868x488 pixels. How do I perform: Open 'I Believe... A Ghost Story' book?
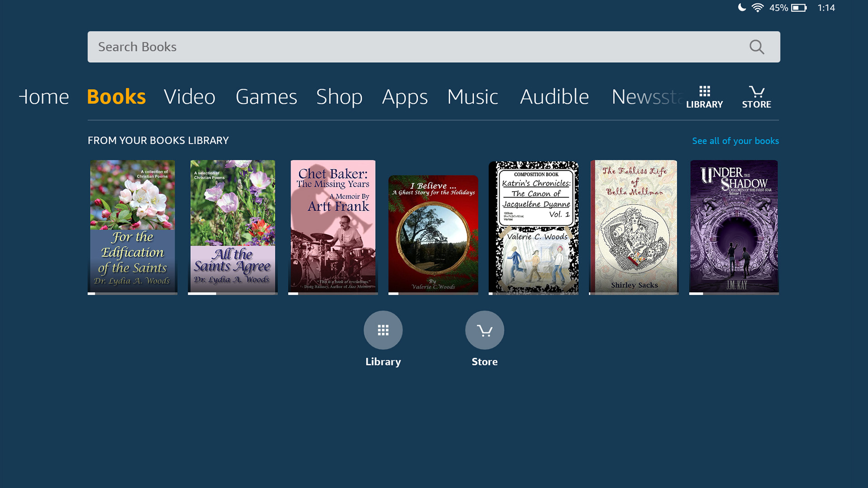[x=433, y=235]
